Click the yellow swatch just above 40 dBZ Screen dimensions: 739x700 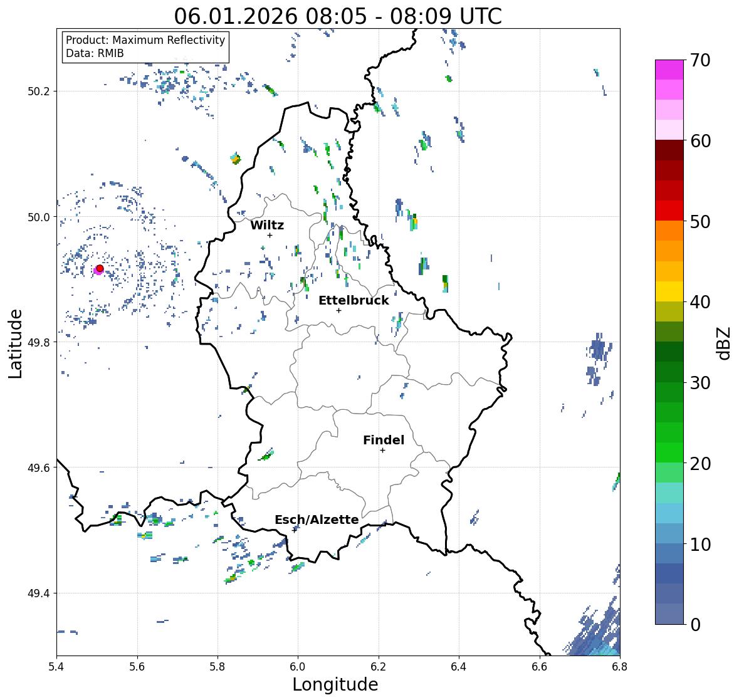[x=669, y=291]
